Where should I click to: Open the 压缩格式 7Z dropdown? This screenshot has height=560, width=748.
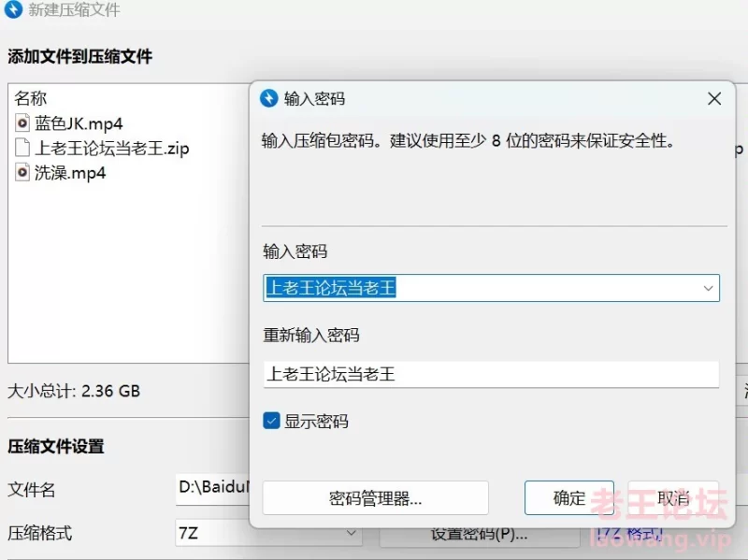pyautogui.click(x=268, y=532)
